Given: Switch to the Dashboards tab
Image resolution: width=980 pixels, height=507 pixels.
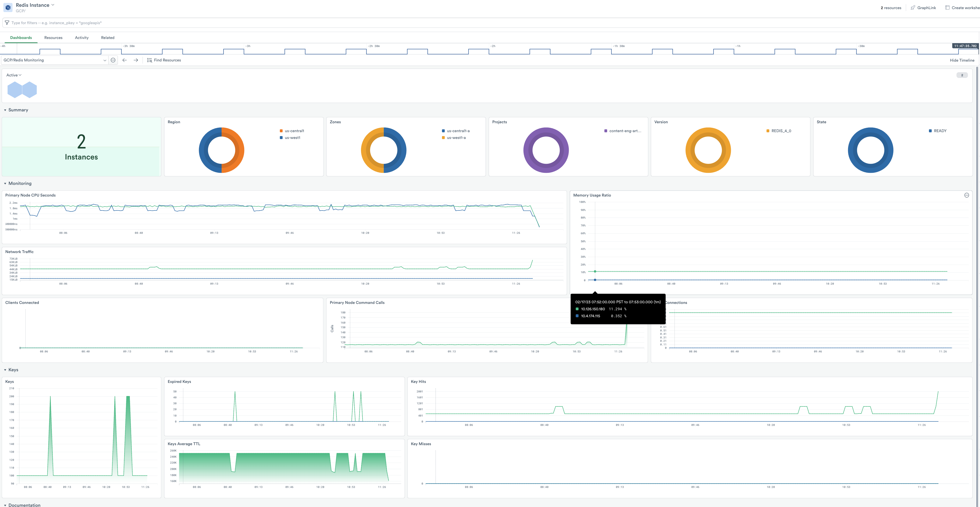Looking at the screenshot, I should (x=21, y=38).
